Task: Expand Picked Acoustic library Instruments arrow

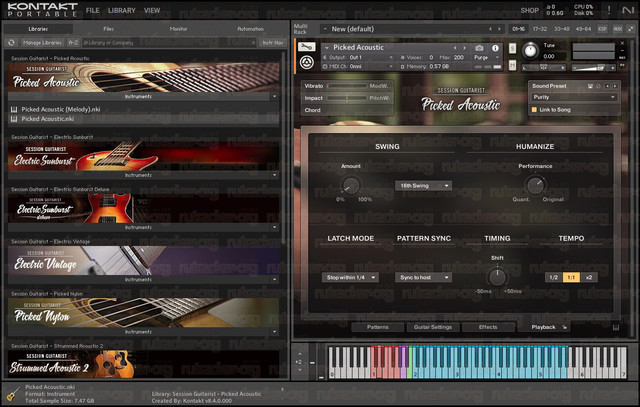Action: click(274, 97)
